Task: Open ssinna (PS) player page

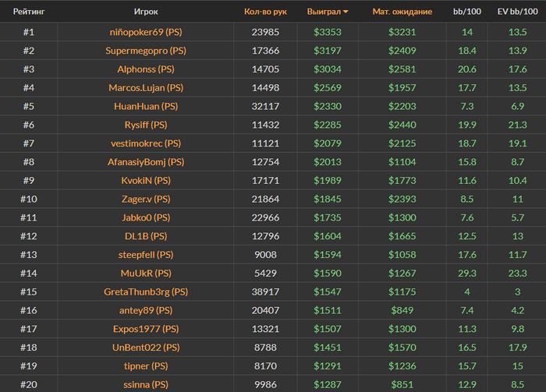Action: [146, 384]
